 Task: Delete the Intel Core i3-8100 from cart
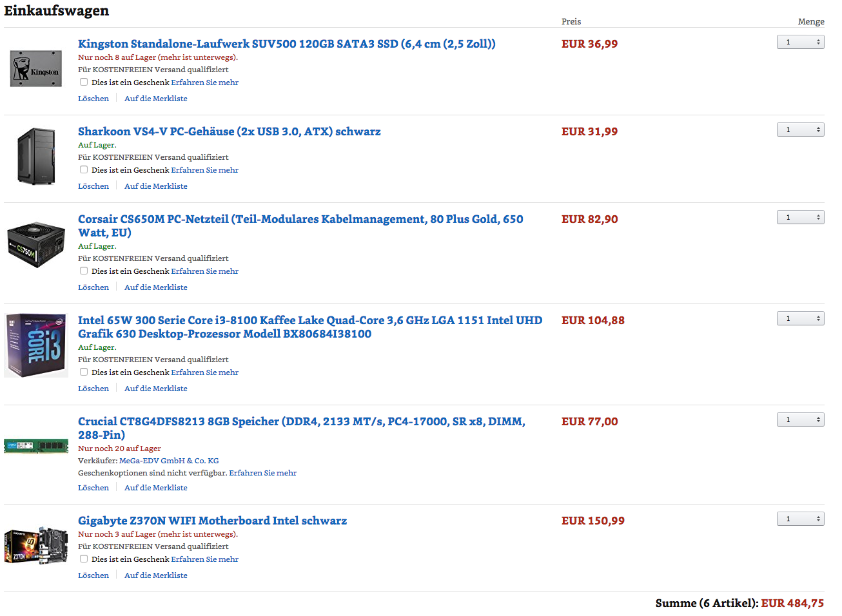pos(93,389)
